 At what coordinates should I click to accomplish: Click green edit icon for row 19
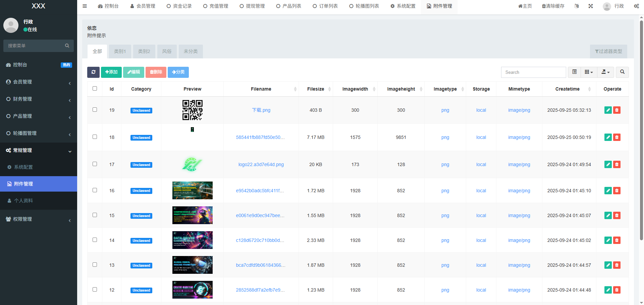pos(608,110)
